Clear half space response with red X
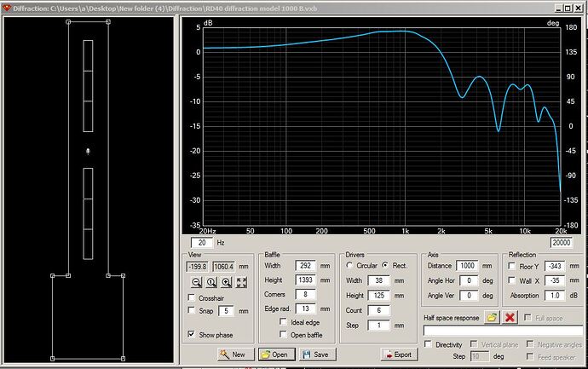 510,317
